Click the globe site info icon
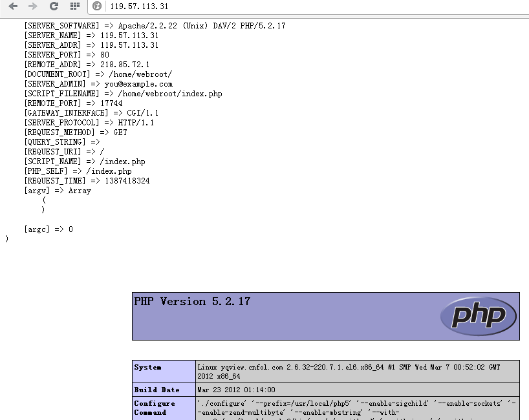 (x=97, y=6)
